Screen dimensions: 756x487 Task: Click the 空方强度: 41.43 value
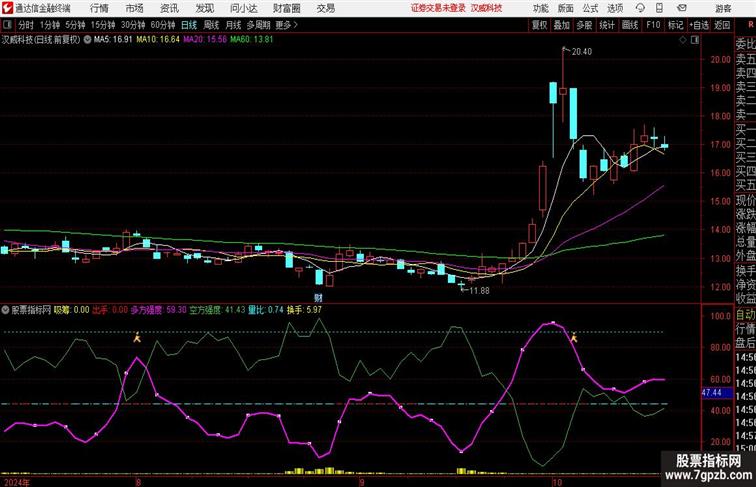point(217,310)
